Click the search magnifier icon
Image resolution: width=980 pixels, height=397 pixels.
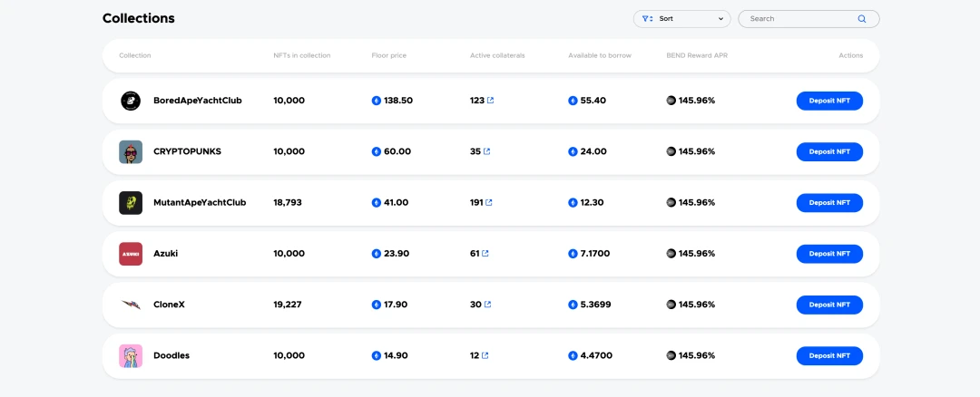coord(862,18)
